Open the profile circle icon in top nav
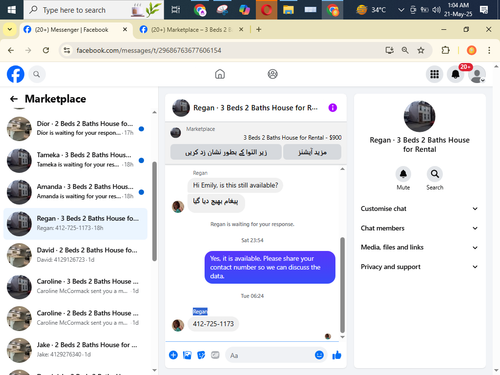The image size is (500, 375). tap(273, 74)
